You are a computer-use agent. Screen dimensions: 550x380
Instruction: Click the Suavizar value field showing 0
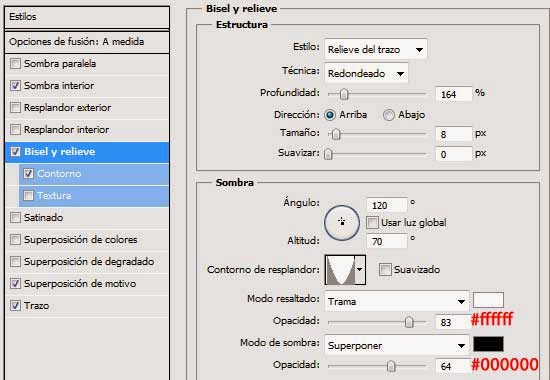pos(454,154)
